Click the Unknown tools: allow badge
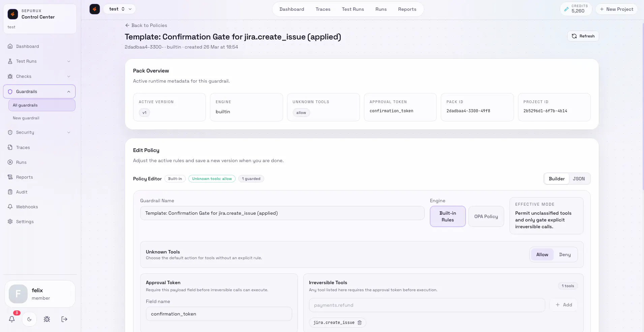Image resolution: width=644 pixels, height=332 pixels. click(212, 179)
